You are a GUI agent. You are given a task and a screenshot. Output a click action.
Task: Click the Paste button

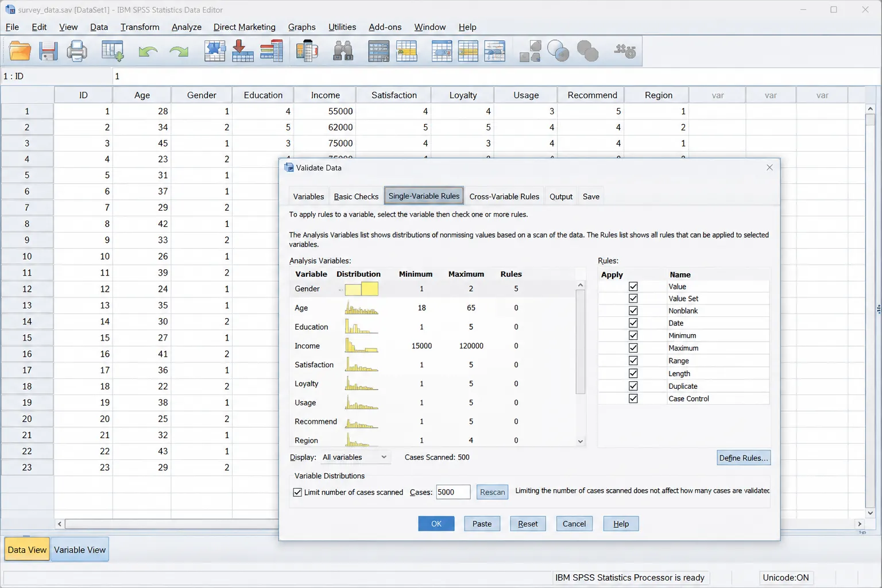[482, 524]
